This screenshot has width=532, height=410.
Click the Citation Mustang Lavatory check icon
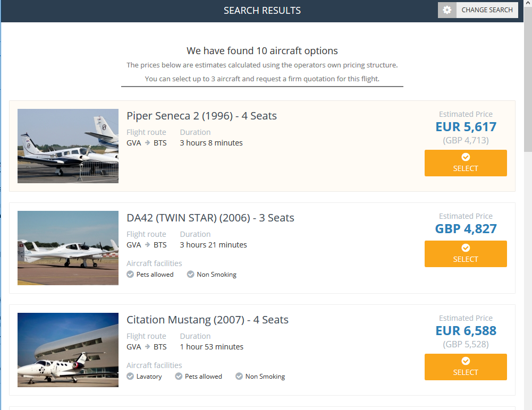(x=130, y=377)
